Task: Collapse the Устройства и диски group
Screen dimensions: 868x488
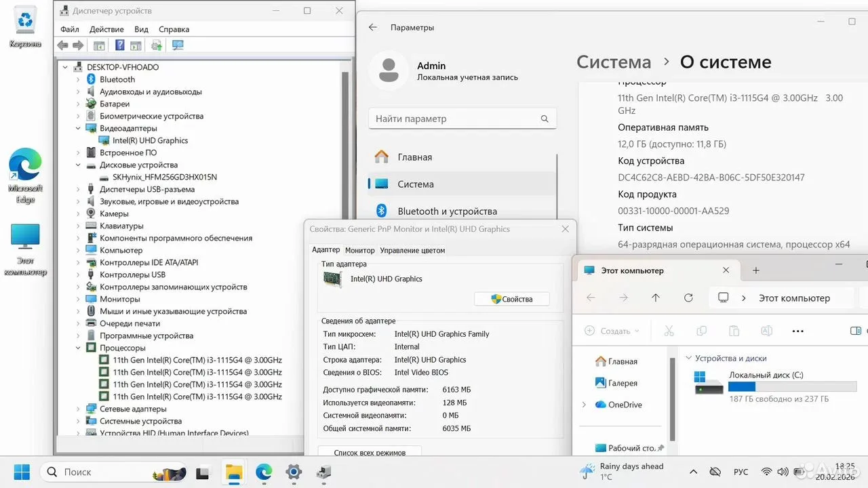Action: point(688,358)
